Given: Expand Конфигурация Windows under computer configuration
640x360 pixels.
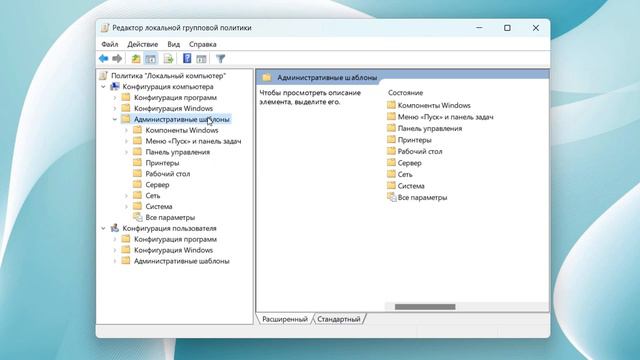Looking at the screenshot, I should click(x=115, y=109).
